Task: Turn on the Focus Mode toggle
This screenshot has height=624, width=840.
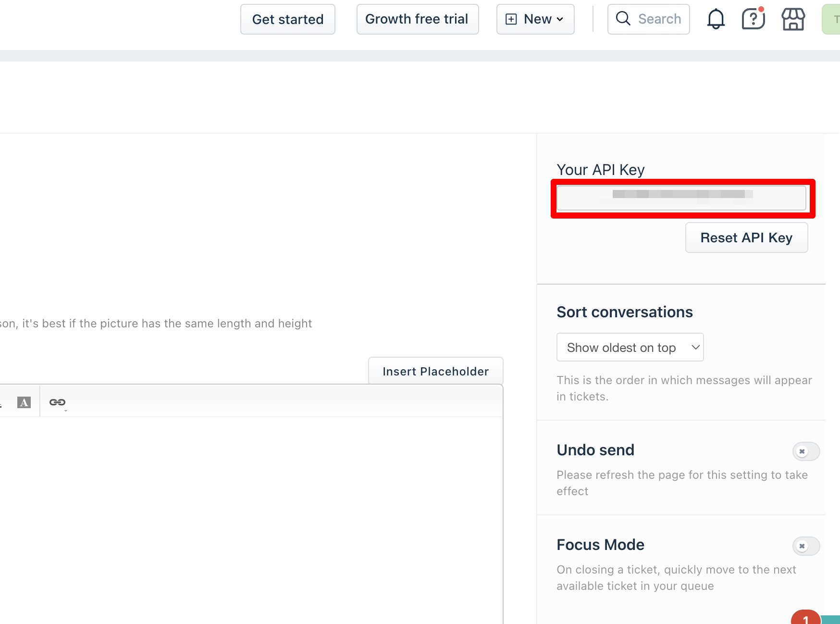Action: tap(805, 546)
